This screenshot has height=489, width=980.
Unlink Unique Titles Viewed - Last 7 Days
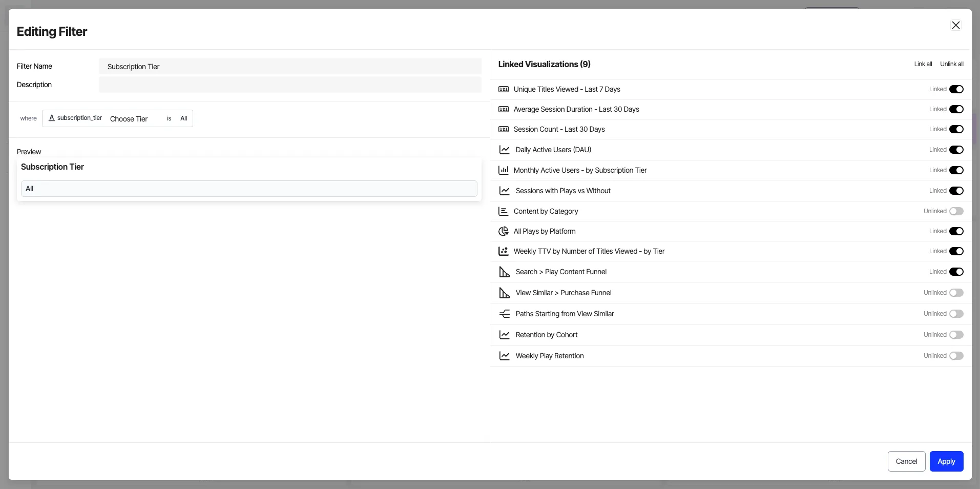coord(956,89)
